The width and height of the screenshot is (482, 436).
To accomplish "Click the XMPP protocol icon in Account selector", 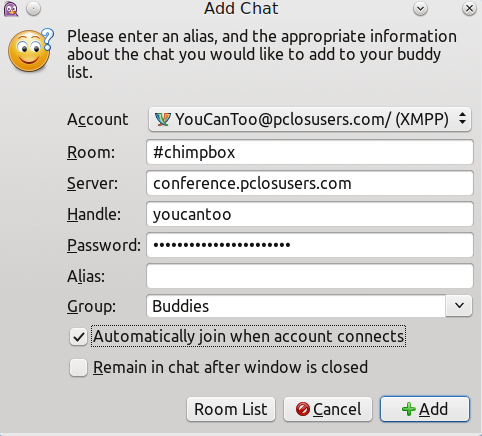I will (x=163, y=119).
